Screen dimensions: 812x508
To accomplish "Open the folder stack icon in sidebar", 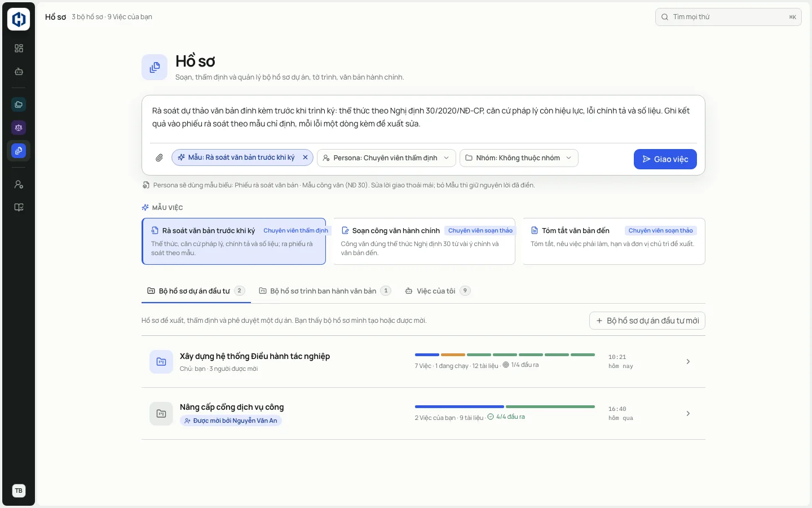I will [x=19, y=104].
